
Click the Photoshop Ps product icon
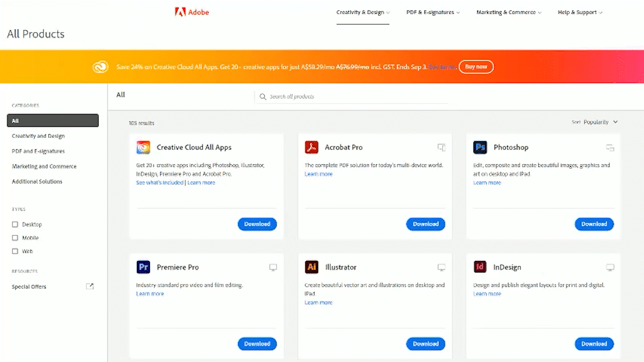[480, 147]
